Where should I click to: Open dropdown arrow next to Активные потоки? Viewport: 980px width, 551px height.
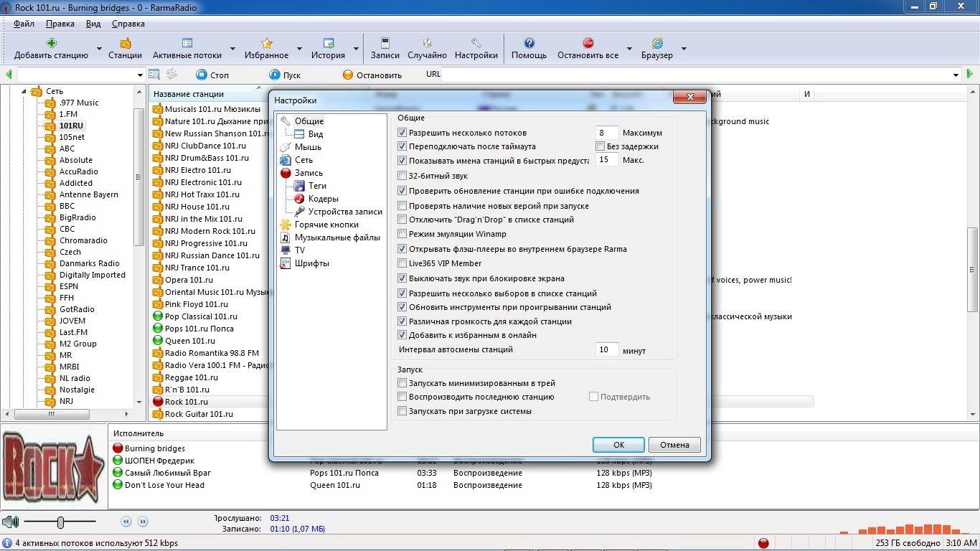[x=232, y=49]
